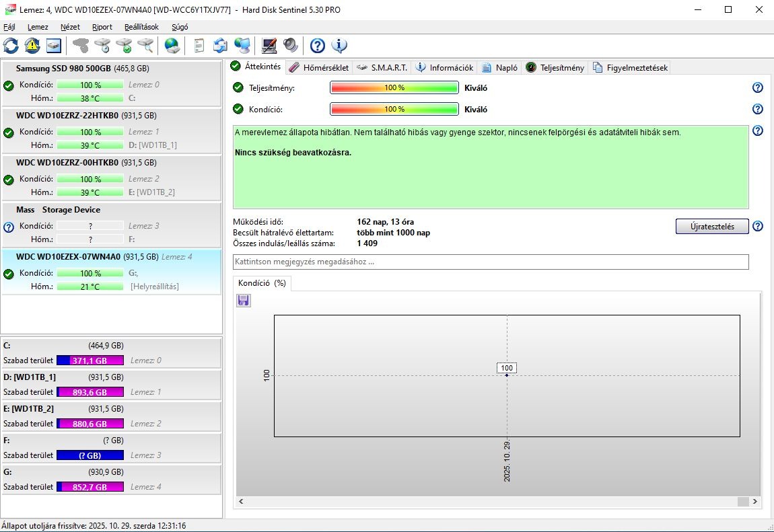The image size is (774, 532).
Task: Click the comment field 'Kattintson megjegyzés megadásához'
Action: pos(491,262)
